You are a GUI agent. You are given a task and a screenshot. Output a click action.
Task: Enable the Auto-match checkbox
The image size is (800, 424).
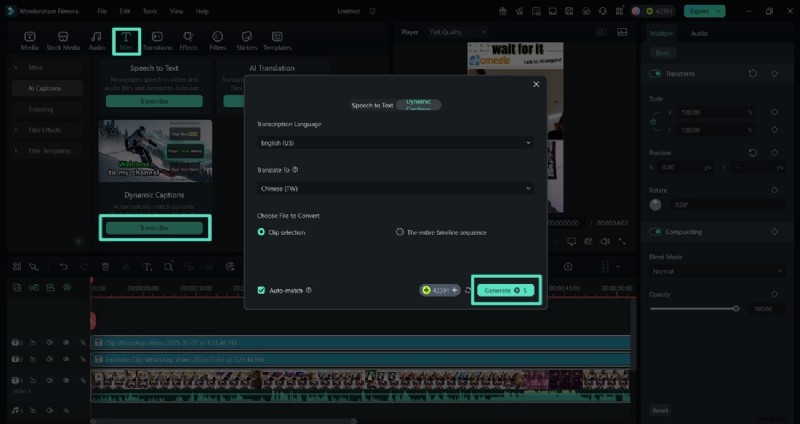coord(262,290)
